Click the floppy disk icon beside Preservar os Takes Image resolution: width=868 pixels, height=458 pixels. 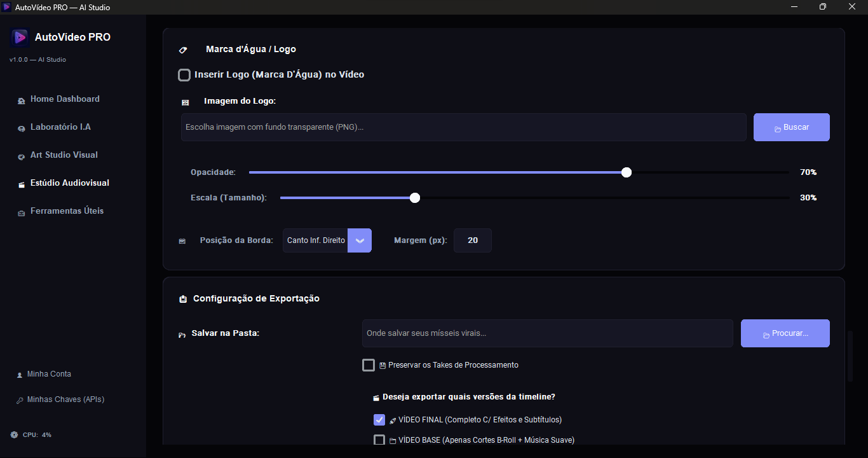click(383, 366)
